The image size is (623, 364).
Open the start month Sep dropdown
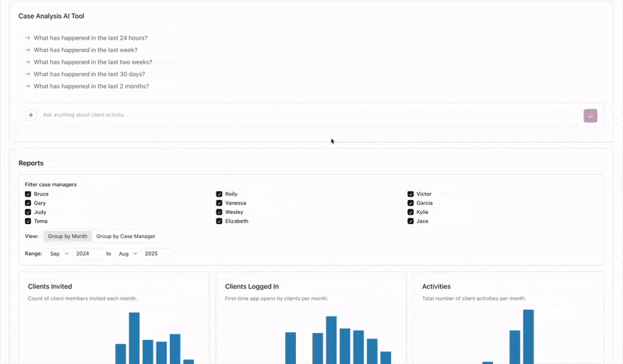59,254
